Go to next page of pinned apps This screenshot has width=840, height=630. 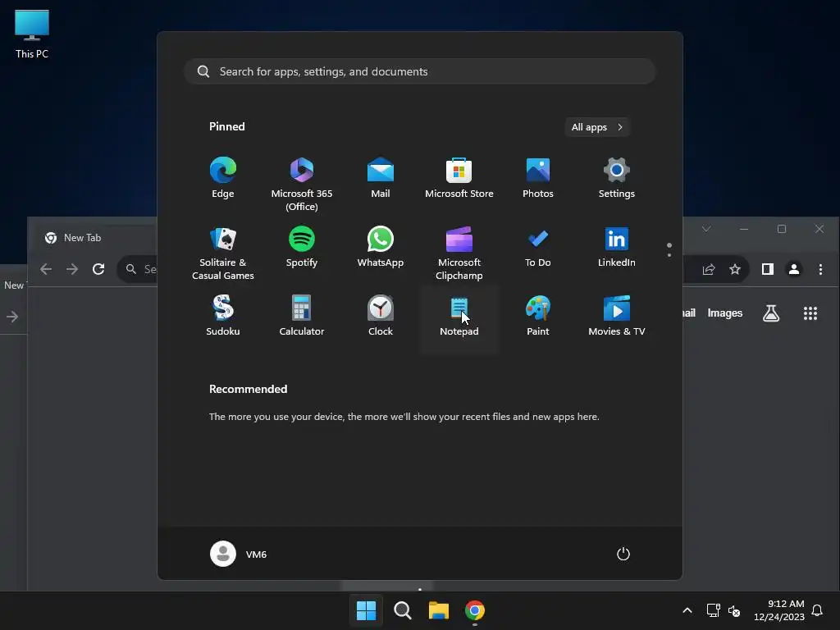click(x=669, y=255)
